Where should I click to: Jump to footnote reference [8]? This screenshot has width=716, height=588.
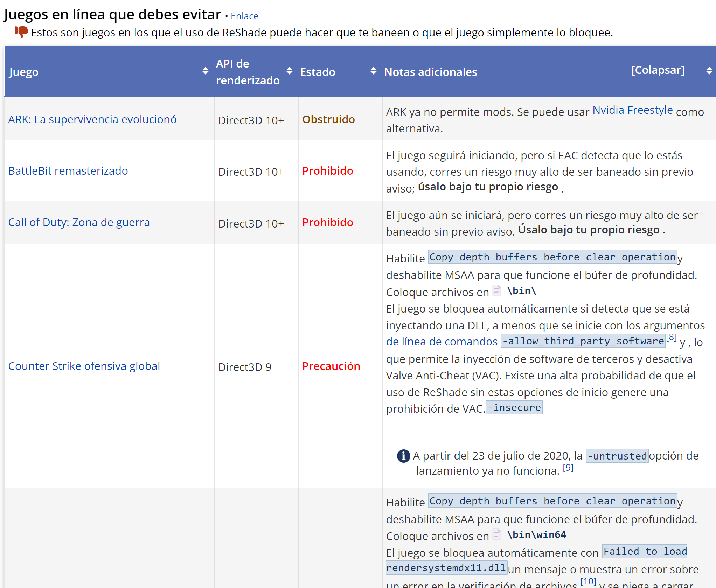coord(671,337)
